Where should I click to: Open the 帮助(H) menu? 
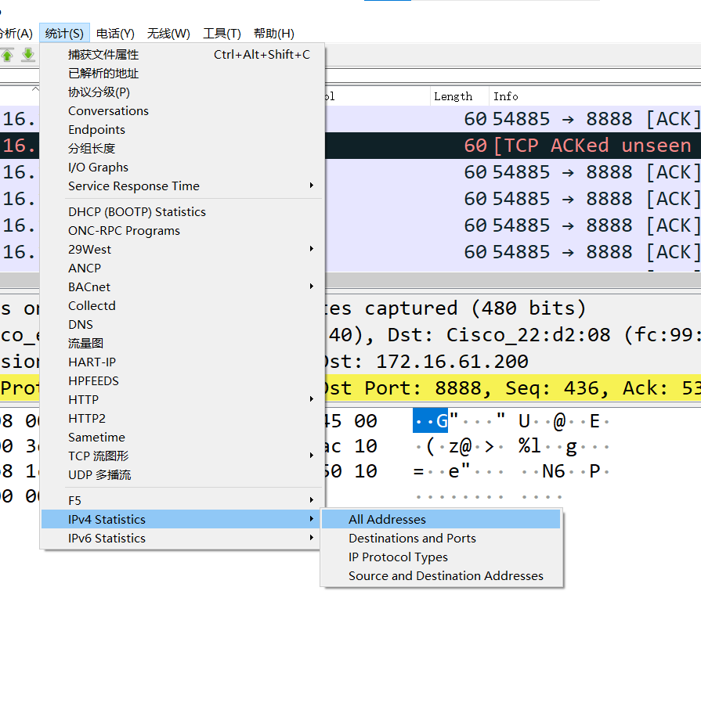pyautogui.click(x=273, y=34)
